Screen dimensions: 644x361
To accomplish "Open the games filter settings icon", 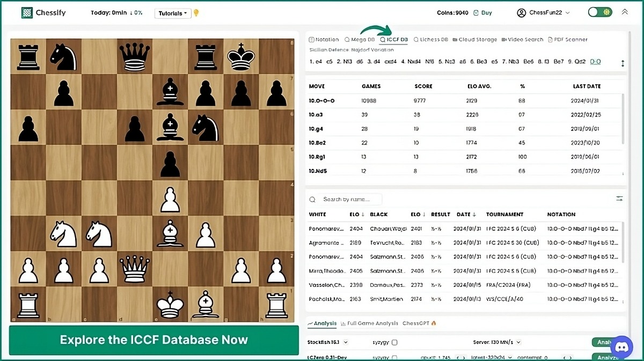I will click(619, 199).
